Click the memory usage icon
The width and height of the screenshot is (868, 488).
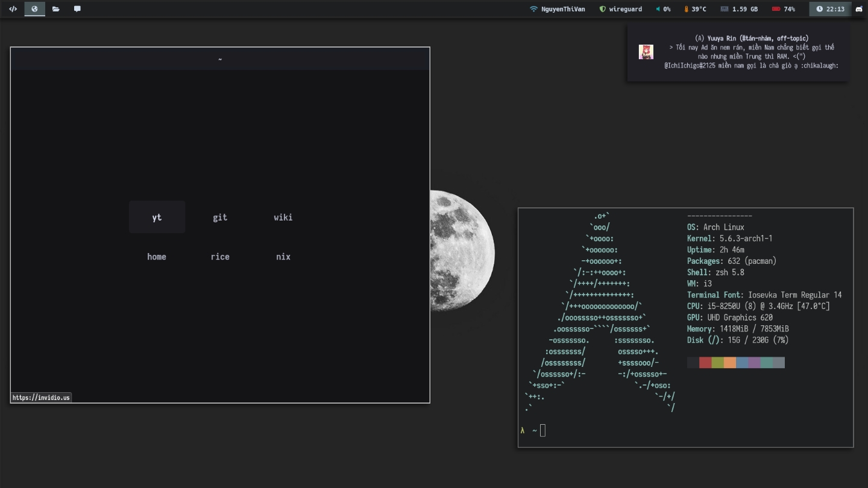725,9
